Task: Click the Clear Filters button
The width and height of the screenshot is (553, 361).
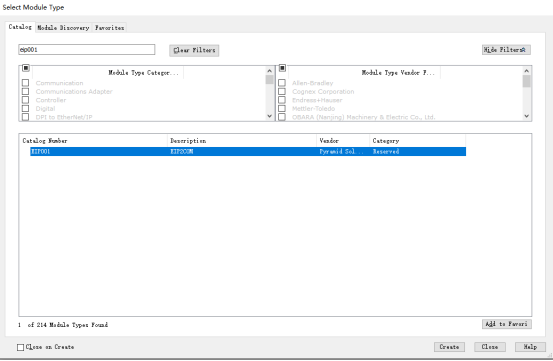Action: (x=194, y=50)
